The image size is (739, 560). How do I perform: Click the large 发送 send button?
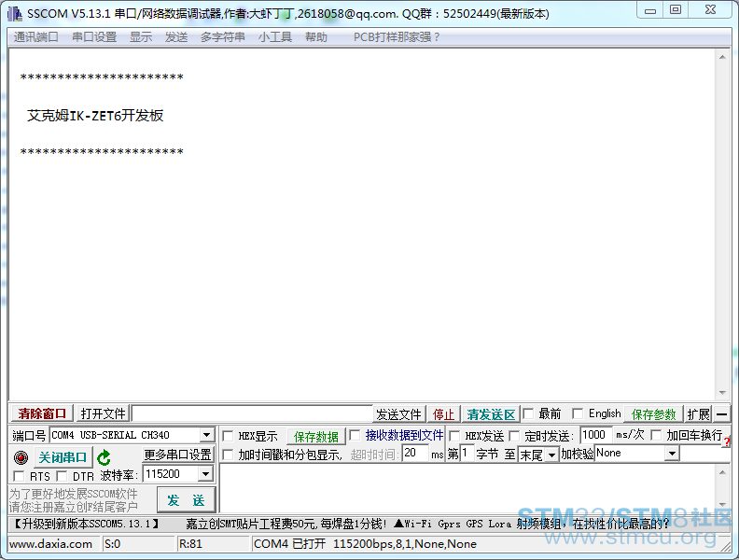point(186,500)
